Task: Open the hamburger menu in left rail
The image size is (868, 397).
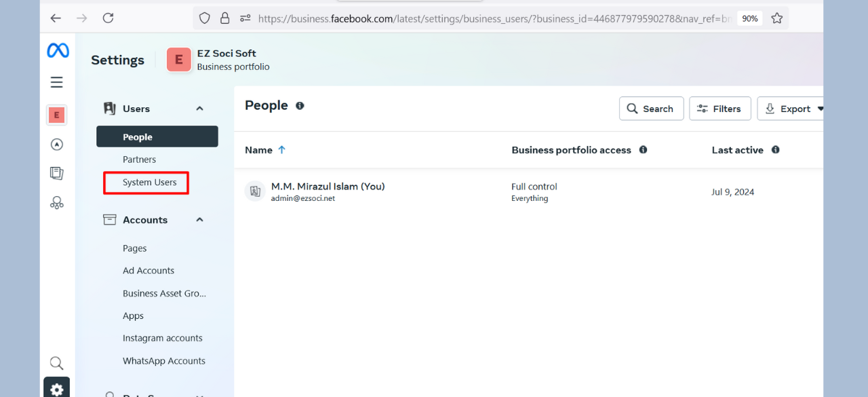Action: tap(57, 82)
